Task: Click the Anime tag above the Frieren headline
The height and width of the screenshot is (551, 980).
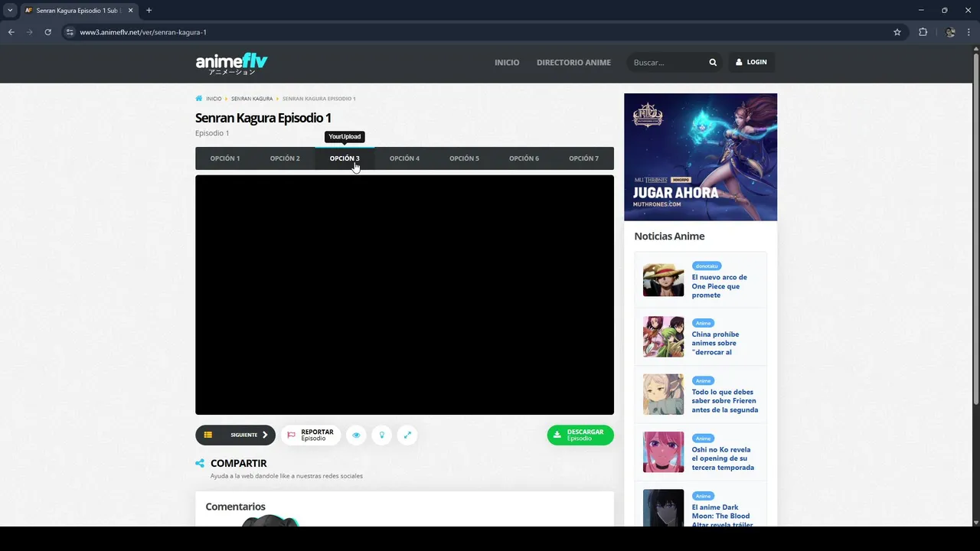Action: [703, 380]
